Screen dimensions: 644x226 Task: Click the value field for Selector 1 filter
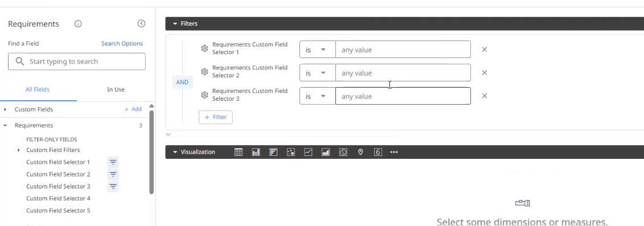coord(403,50)
